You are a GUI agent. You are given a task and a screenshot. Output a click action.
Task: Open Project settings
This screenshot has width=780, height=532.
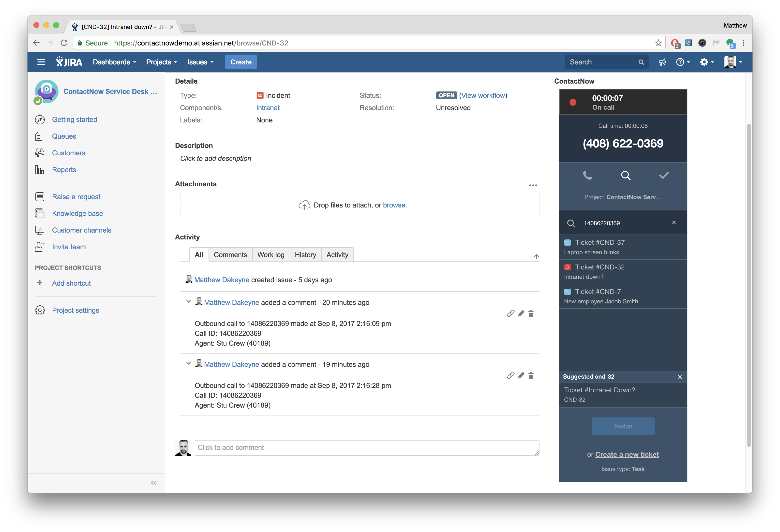75,310
